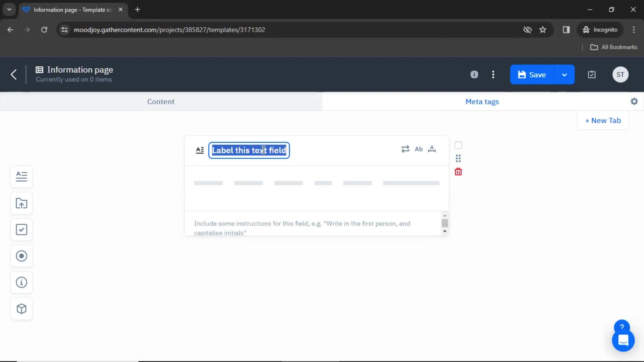
Task: Switch to the Content tab
Action: [x=161, y=101]
